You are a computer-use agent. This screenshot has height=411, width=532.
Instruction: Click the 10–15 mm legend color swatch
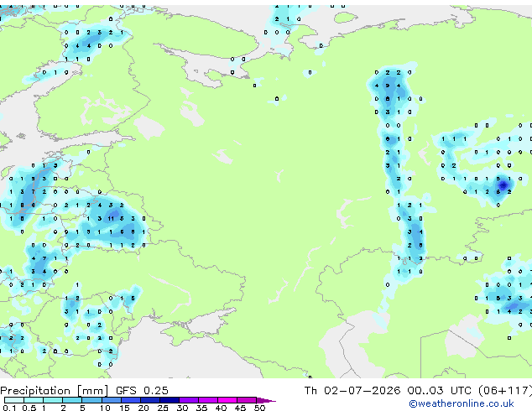tap(112, 400)
